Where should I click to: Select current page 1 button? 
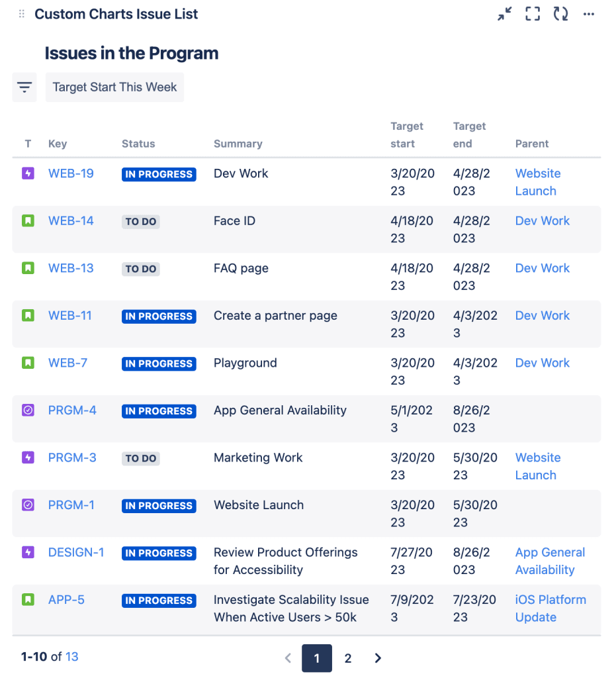(317, 658)
